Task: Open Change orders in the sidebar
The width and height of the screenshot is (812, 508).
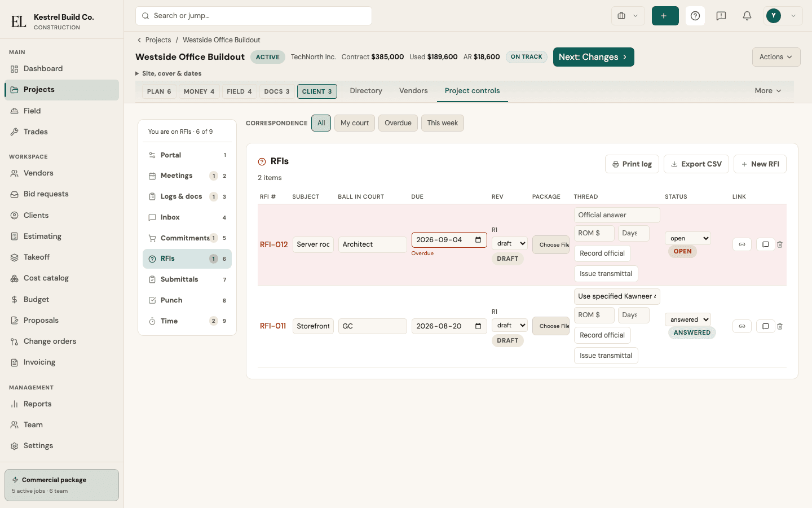Action: coord(61,341)
